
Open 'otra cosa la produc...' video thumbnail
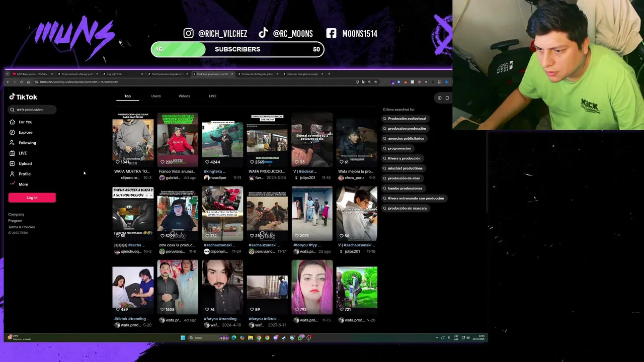click(x=178, y=213)
